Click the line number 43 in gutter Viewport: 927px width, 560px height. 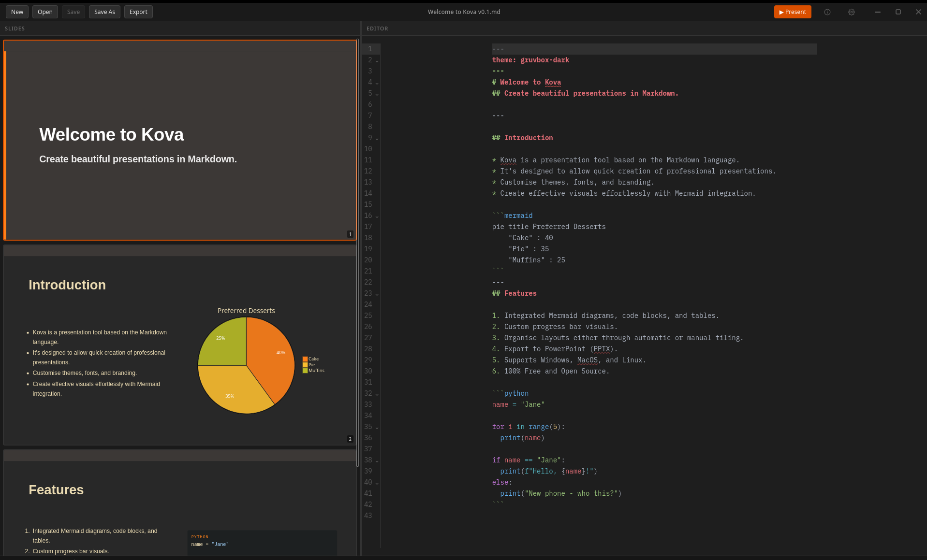(368, 516)
